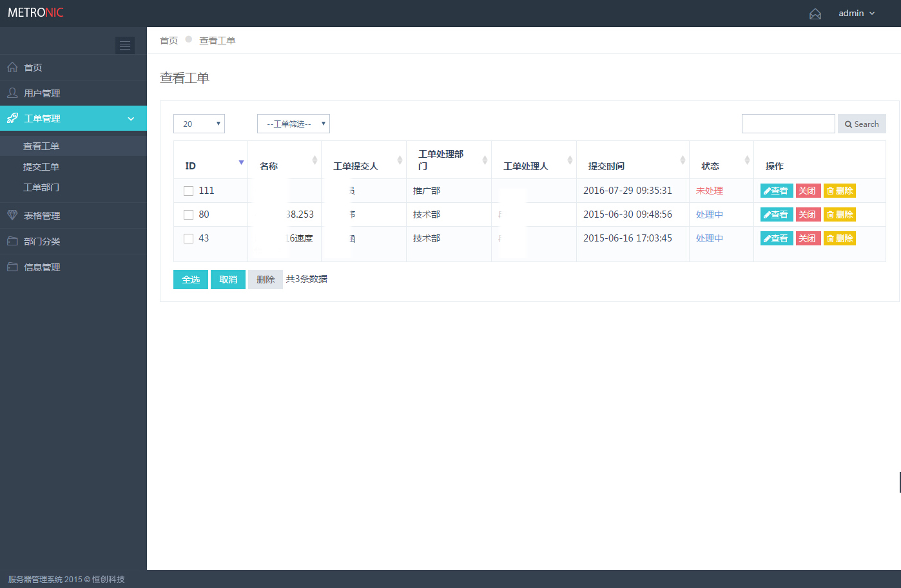Screen dimensions: 901x588
Task: Click 关闭 button for ticket 111
Action: [x=808, y=191]
